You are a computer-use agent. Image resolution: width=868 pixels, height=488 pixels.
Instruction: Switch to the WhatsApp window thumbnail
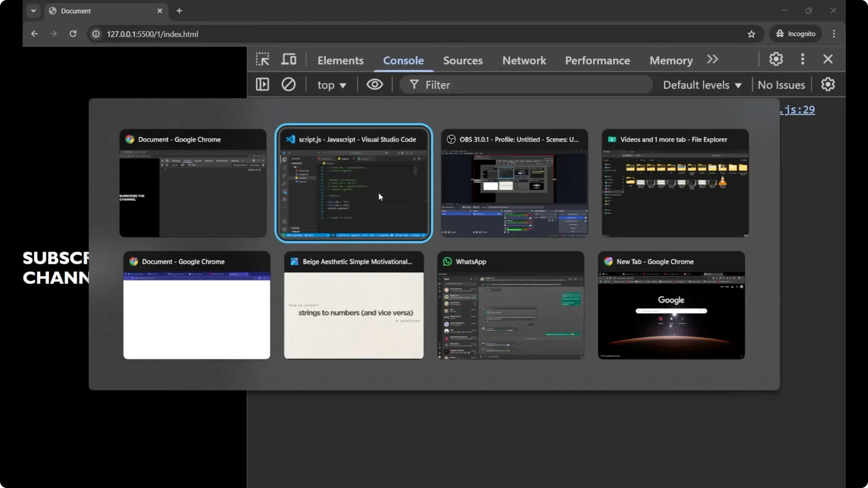coord(510,305)
